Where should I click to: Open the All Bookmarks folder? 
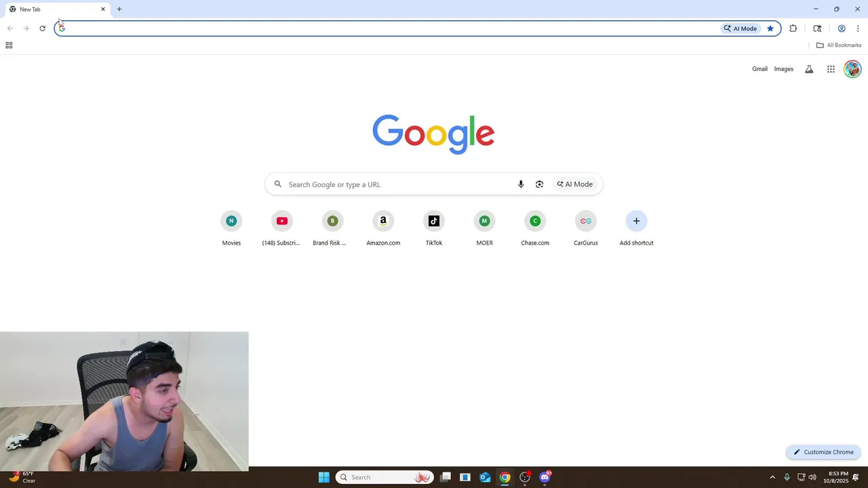pos(839,45)
